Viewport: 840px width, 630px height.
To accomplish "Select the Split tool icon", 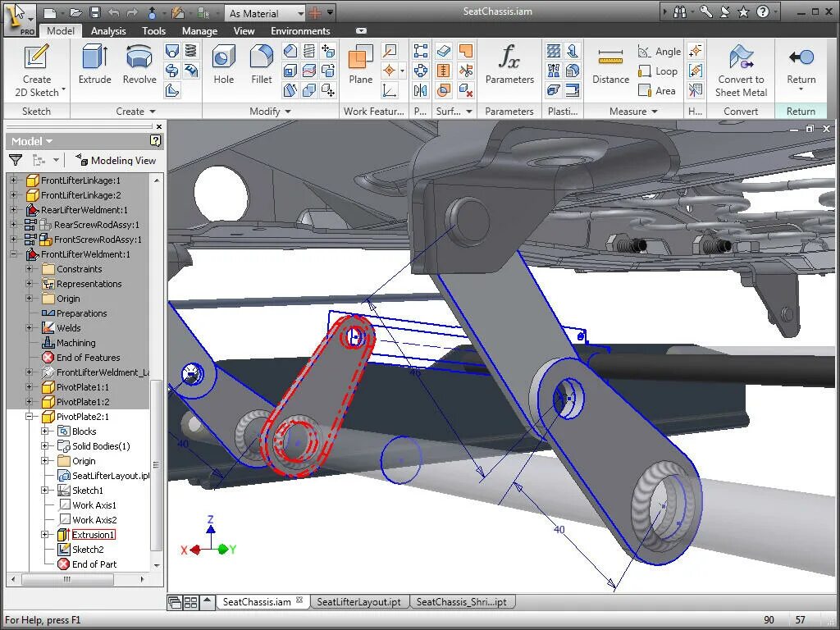I will pos(309,71).
